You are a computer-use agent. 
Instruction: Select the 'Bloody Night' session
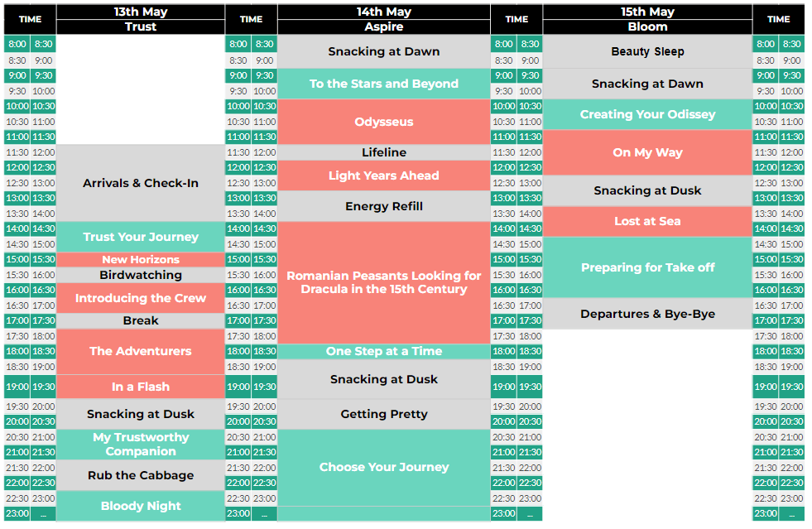click(x=141, y=506)
